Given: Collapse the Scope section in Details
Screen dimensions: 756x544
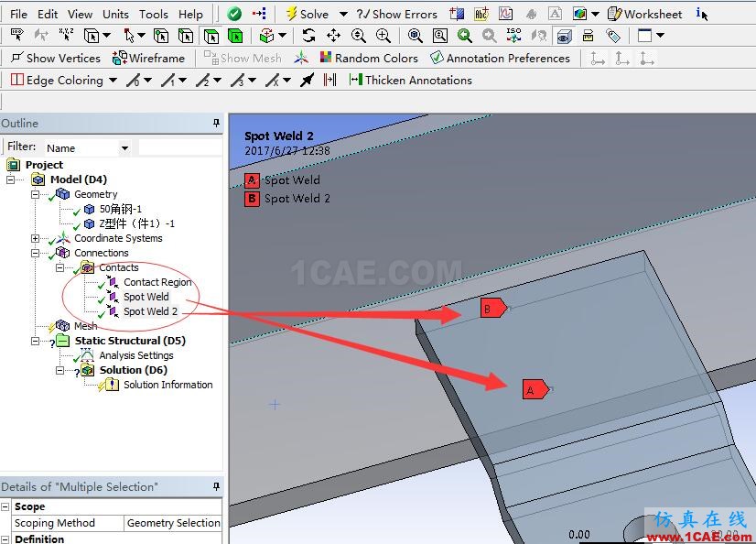Looking at the screenshot, I should [x=5, y=506].
